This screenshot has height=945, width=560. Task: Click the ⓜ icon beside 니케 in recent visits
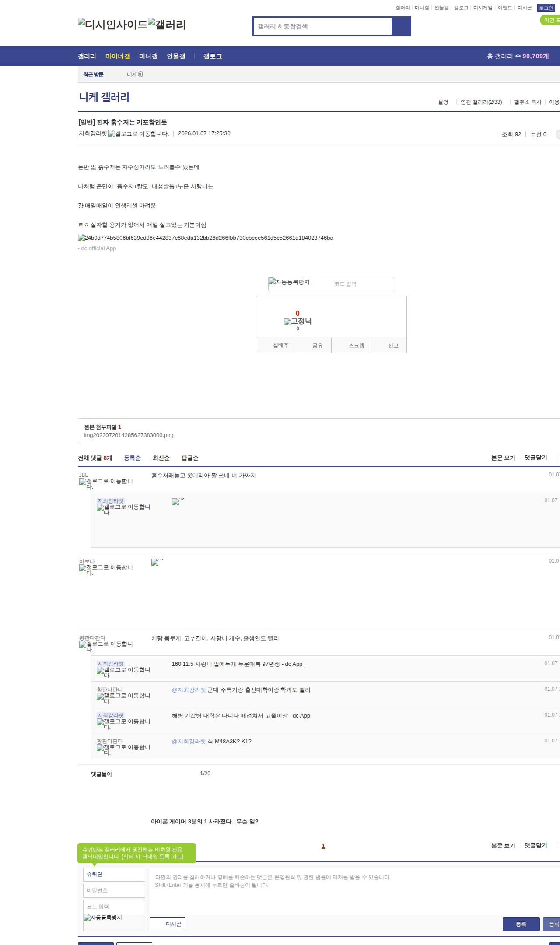point(140,74)
